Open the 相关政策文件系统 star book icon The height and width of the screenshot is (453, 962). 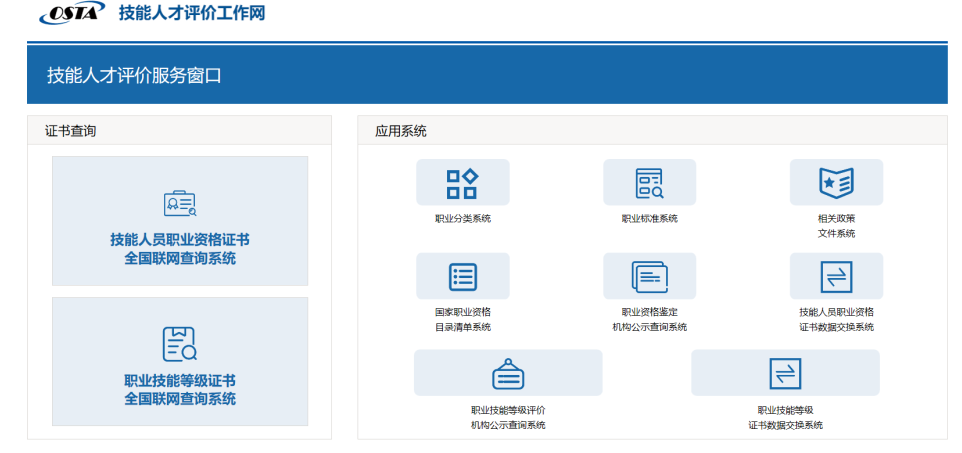pyautogui.click(x=836, y=182)
